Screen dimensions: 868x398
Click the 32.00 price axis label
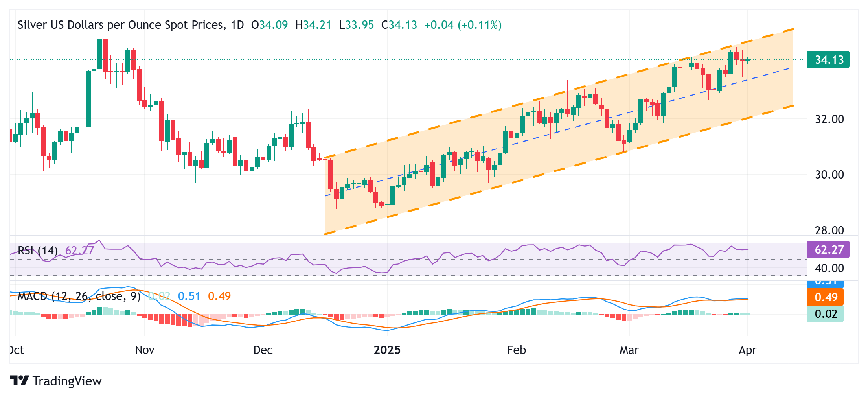click(x=829, y=119)
